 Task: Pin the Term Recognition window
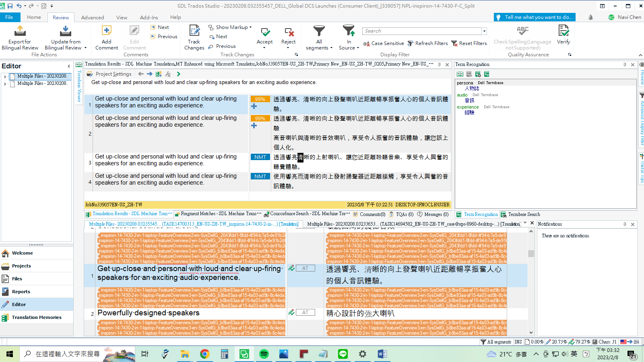pos(625,64)
